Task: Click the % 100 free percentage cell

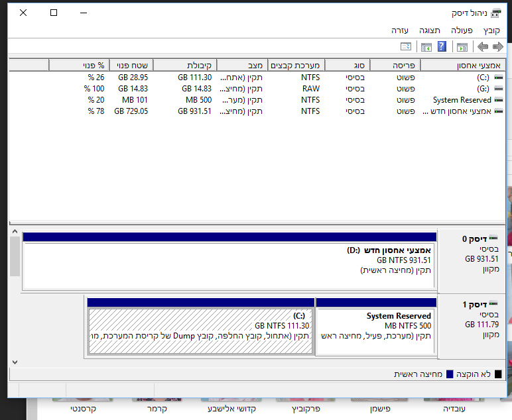Action: [94, 88]
